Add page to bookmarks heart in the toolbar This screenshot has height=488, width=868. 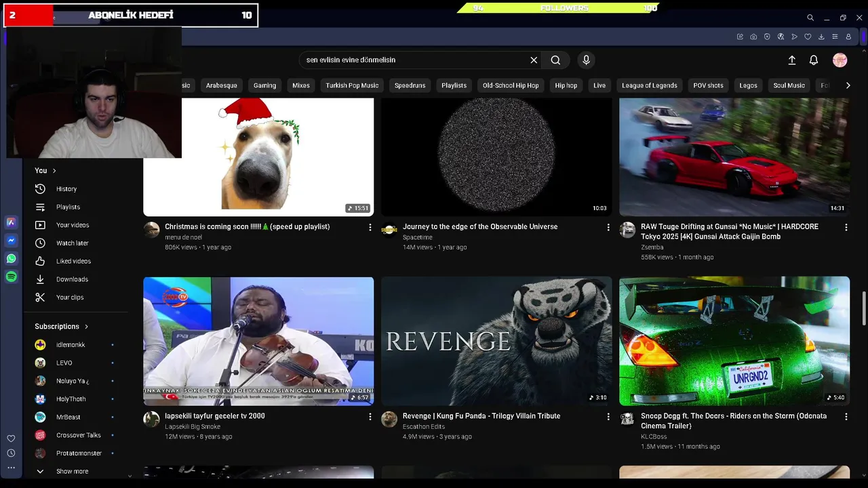pyautogui.click(x=808, y=37)
